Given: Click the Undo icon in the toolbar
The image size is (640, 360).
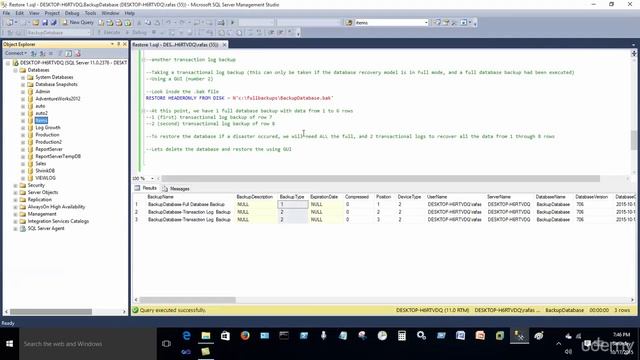Looking at the screenshot, I should point(168,22).
